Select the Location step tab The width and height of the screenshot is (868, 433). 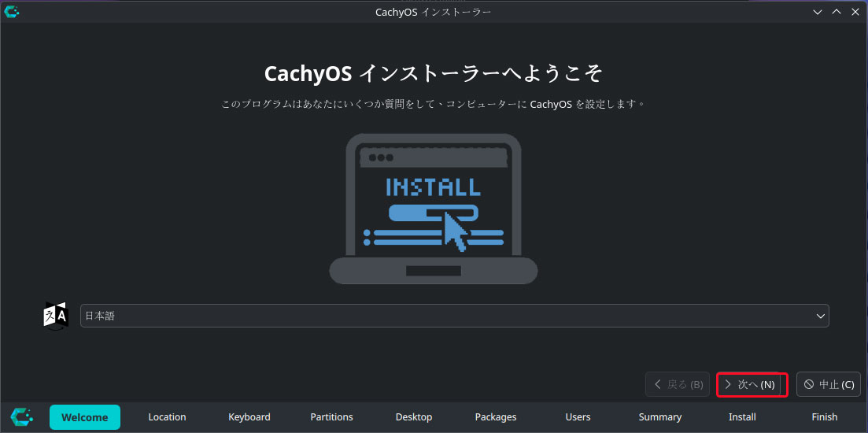pyautogui.click(x=167, y=417)
